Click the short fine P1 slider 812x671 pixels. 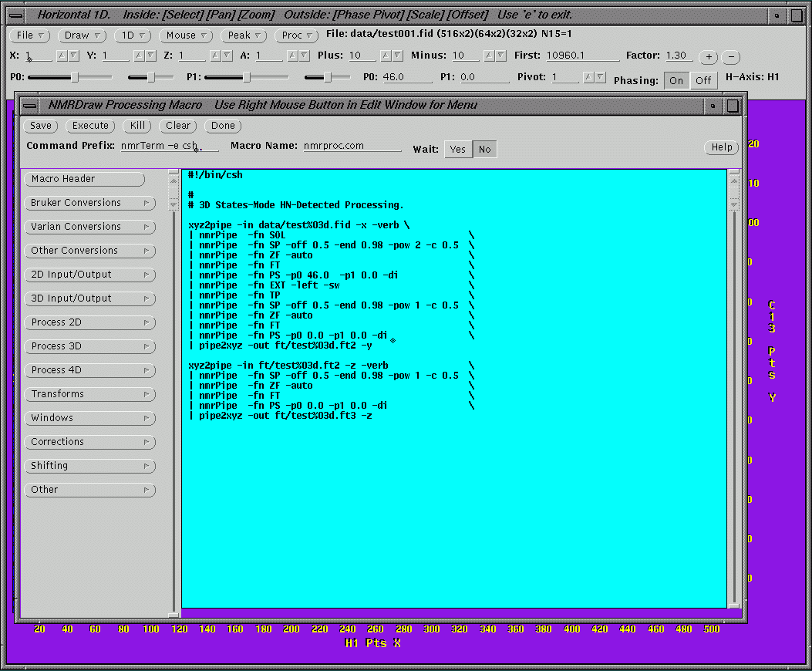tap(327, 77)
